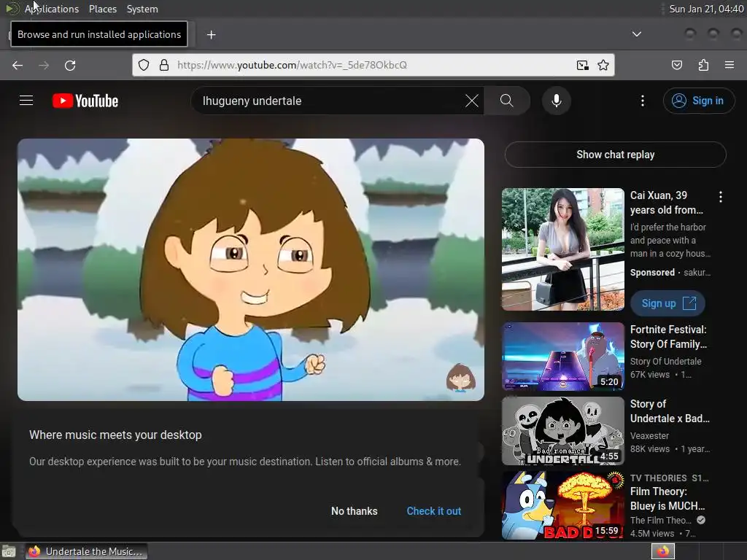Save page to Pocket
The height and width of the screenshot is (560, 747).
pos(676,65)
